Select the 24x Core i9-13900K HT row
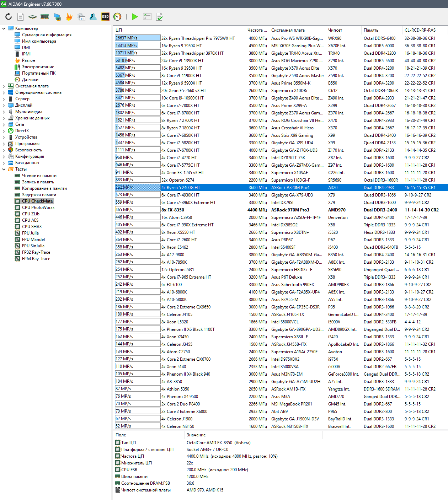The height and width of the screenshot is (500, 448). tap(280, 61)
